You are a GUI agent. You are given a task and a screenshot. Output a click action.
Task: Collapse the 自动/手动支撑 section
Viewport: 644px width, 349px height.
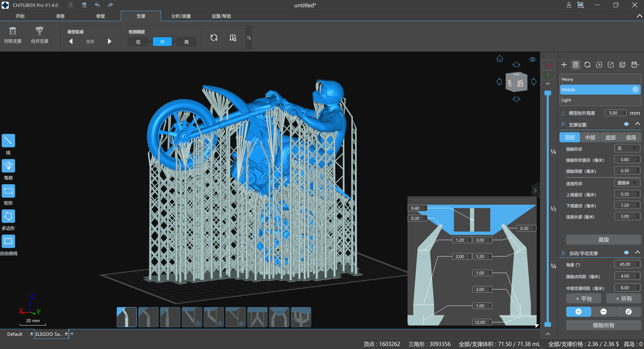(638, 253)
